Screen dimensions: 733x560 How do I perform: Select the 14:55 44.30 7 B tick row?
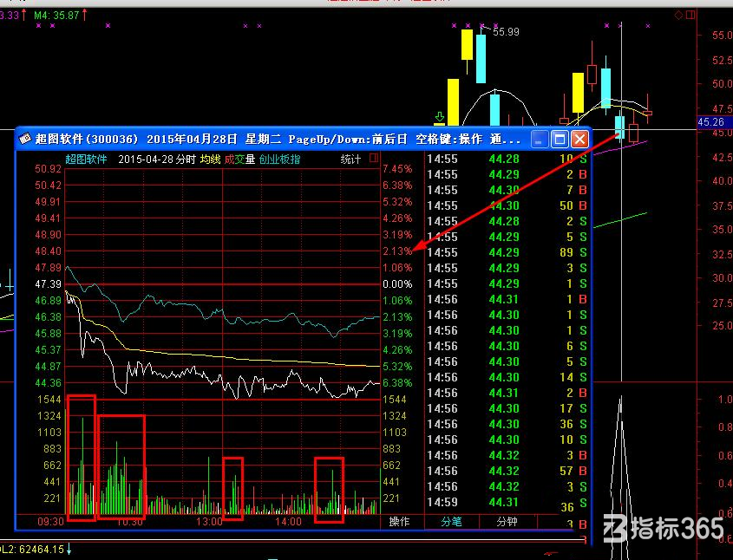point(507,190)
